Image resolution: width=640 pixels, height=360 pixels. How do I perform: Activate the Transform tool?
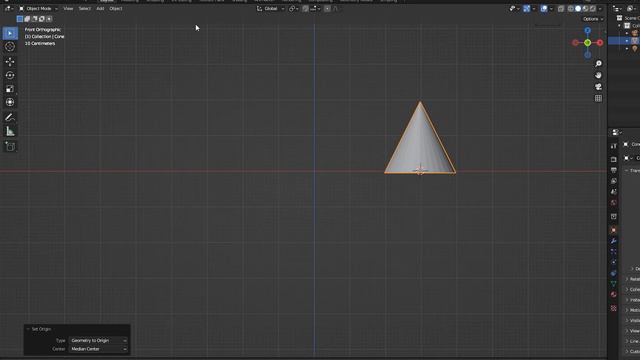click(x=10, y=102)
